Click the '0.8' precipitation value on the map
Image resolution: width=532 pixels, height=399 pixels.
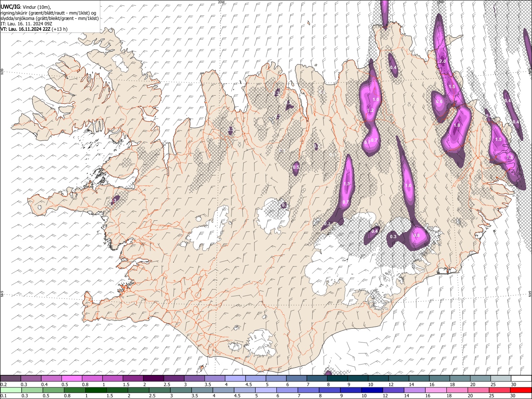click(x=417, y=235)
